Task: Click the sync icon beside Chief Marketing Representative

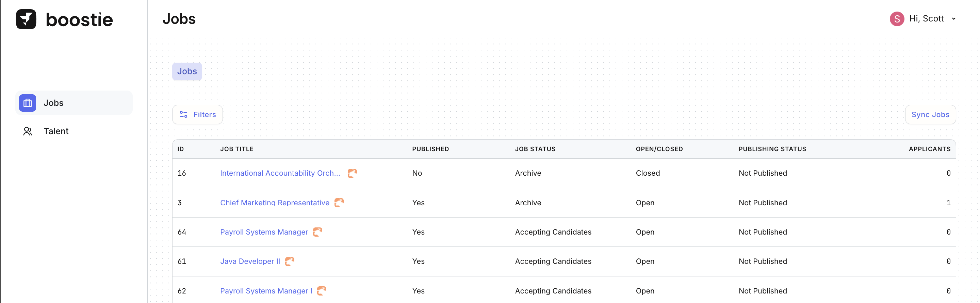Action: point(339,203)
